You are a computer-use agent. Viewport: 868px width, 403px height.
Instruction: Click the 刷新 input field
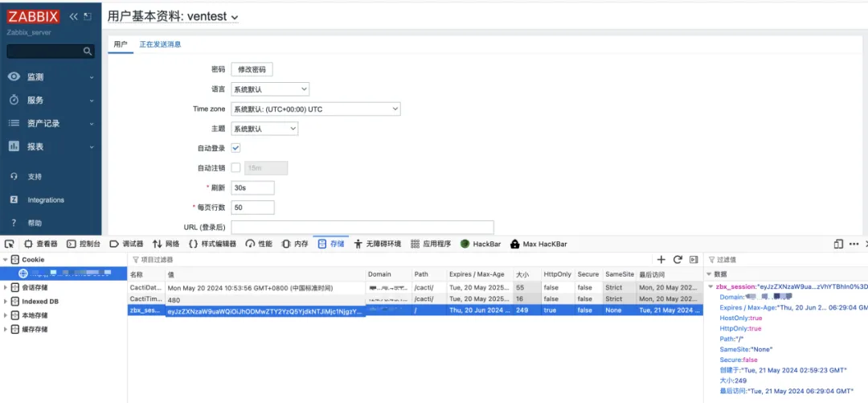point(252,187)
